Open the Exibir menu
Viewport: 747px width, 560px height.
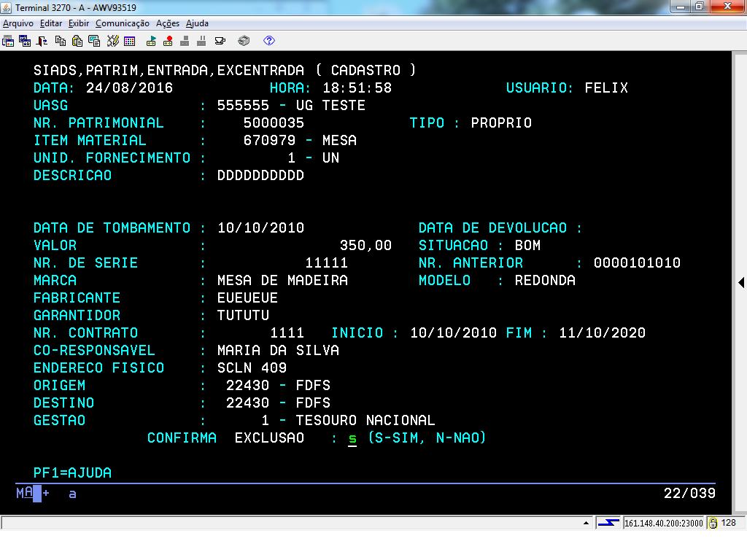(x=79, y=23)
